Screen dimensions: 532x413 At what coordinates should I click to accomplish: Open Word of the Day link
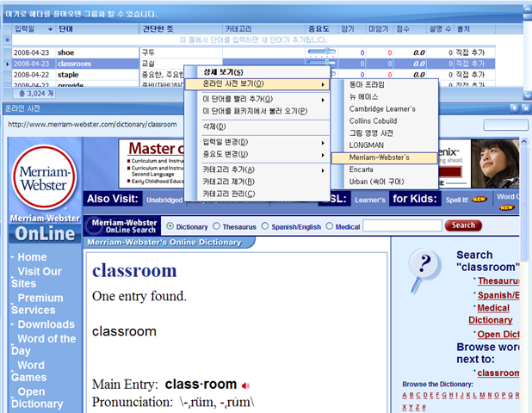[x=43, y=344]
